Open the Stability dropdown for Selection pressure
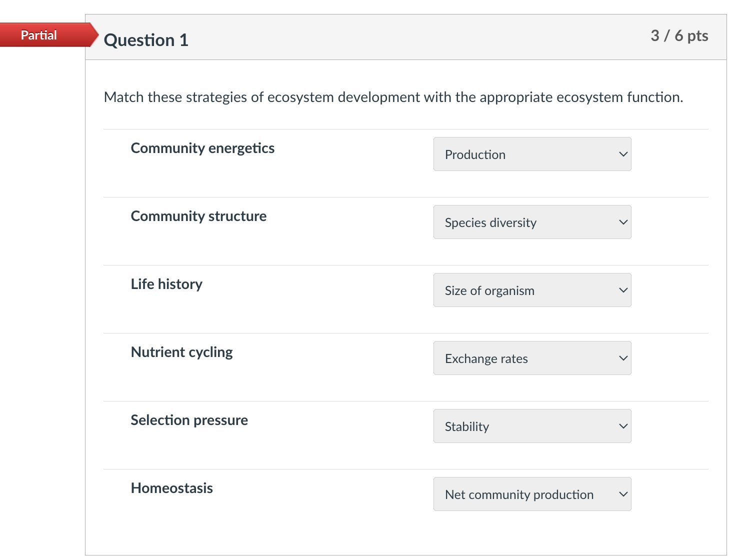The height and width of the screenshot is (558, 756). pyautogui.click(x=532, y=426)
